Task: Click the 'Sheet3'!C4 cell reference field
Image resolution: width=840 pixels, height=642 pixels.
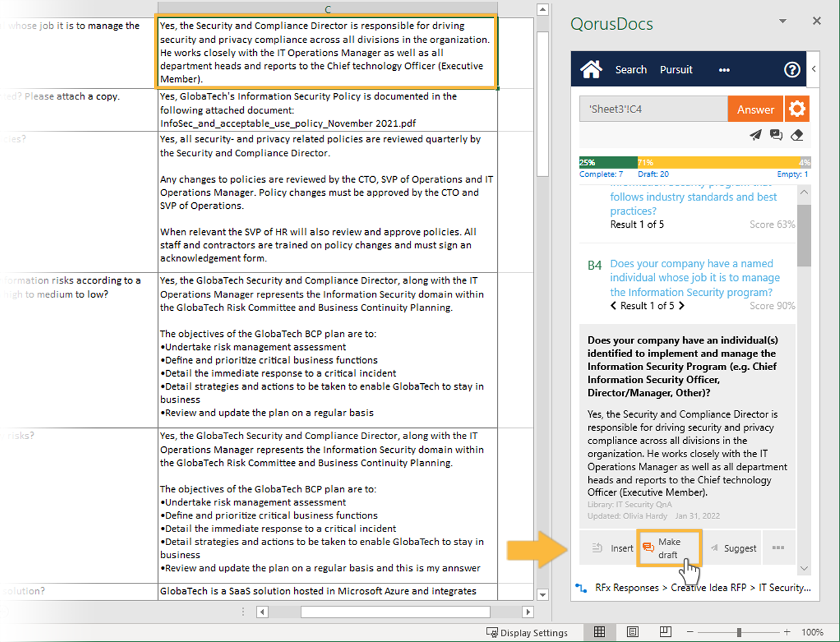Action: coord(653,109)
